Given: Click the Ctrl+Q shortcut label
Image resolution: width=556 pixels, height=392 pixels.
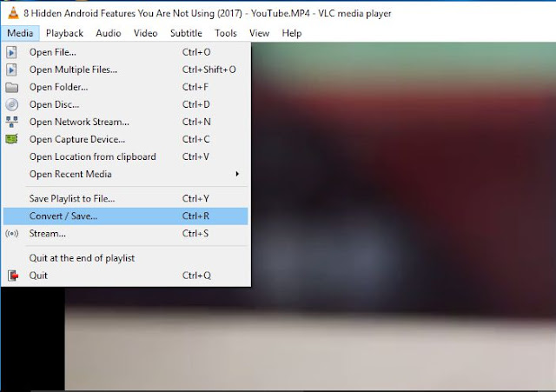Looking at the screenshot, I should (196, 276).
